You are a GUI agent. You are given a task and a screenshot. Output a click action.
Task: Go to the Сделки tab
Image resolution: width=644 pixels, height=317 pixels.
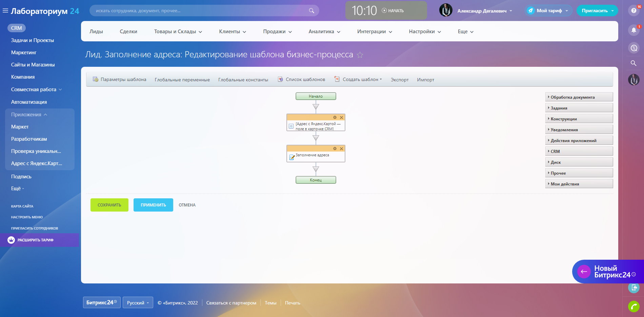(x=128, y=32)
